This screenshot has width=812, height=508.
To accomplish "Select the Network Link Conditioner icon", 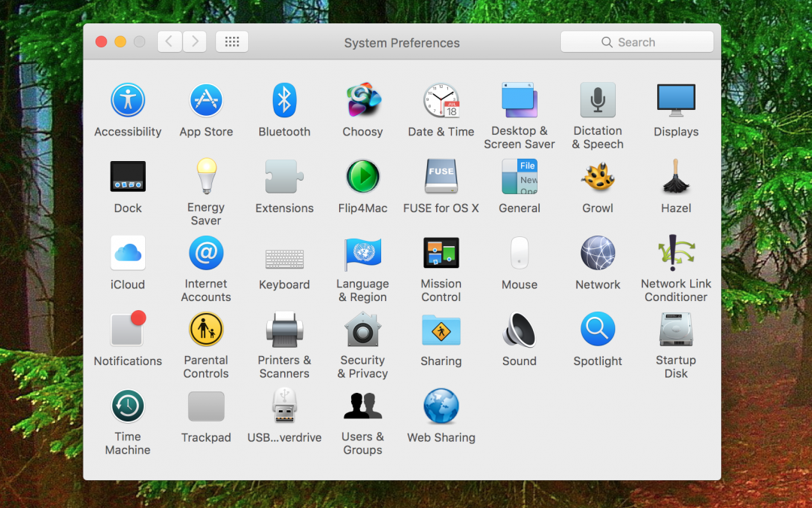I will (x=676, y=253).
